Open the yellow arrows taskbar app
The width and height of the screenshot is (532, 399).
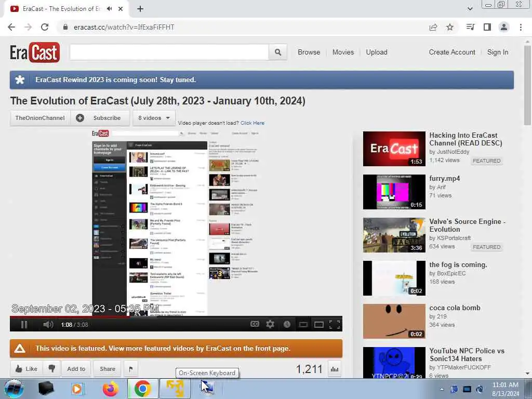click(x=175, y=389)
